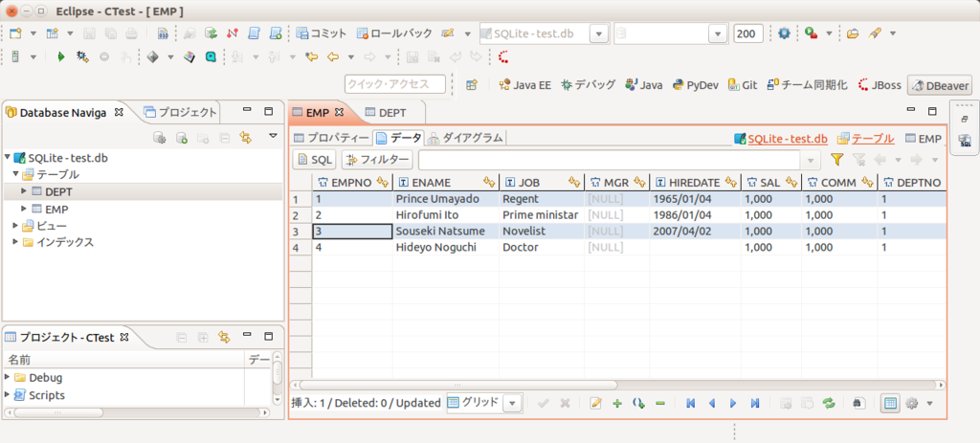
Task: Open the デバッグ debug perspective
Action: coord(589,85)
